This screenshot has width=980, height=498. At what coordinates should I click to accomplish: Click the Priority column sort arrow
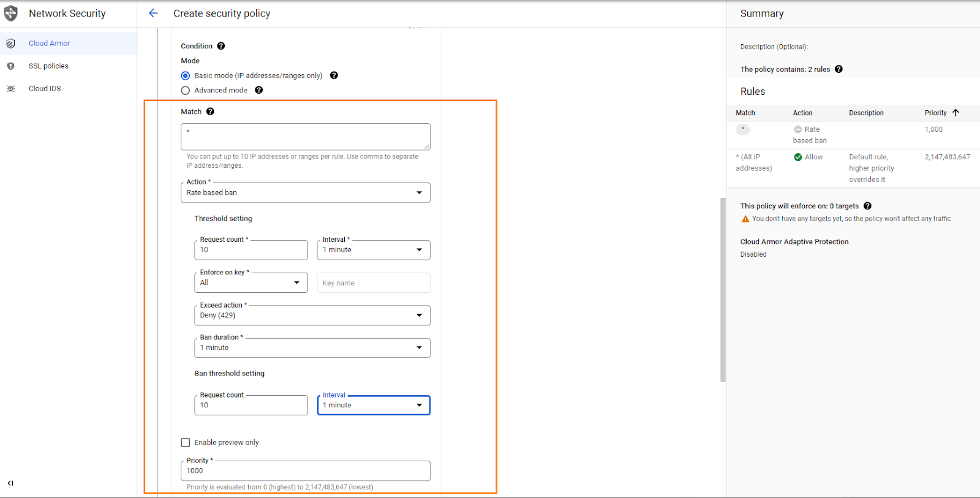click(x=956, y=113)
